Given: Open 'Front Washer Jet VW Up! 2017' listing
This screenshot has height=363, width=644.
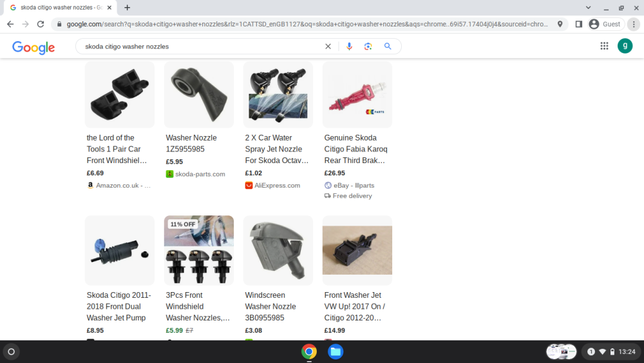Looking at the screenshot, I should [354, 306].
